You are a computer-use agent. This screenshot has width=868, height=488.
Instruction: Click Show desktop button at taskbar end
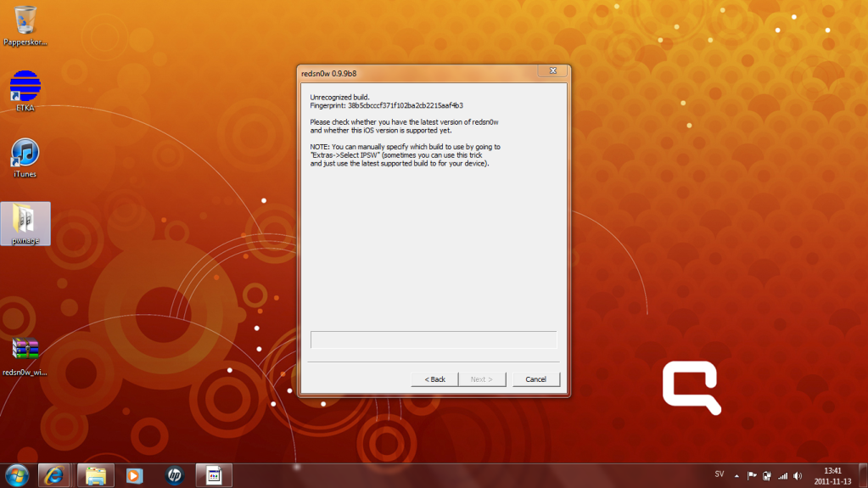(863, 476)
